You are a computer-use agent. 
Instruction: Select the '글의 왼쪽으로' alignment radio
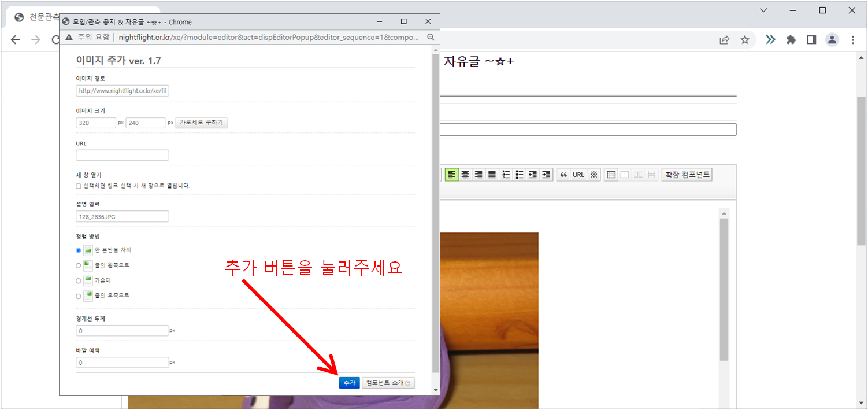[x=79, y=265]
